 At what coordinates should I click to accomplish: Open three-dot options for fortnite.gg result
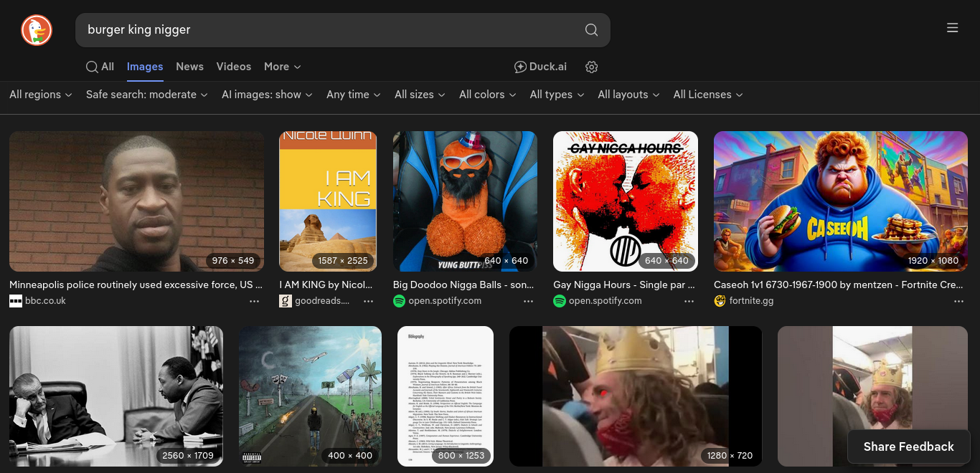958,302
